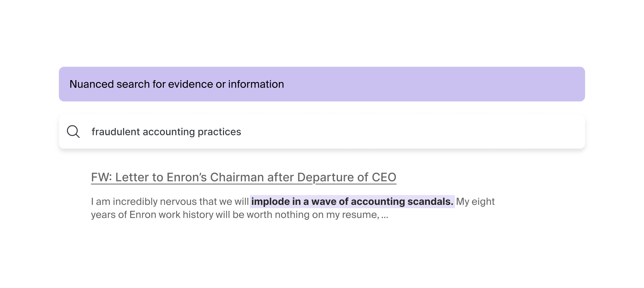Click the word Enron's in the result title
This screenshot has height=288, width=644.
click(x=187, y=177)
